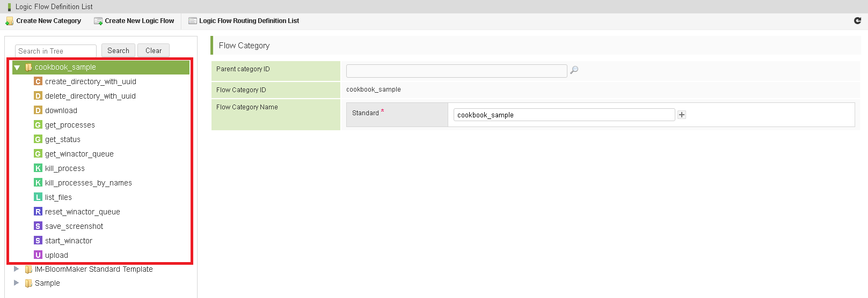Select the get_processes flow
Image resolution: width=868 pixels, height=298 pixels.
pyautogui.click(x=70, y=125)
